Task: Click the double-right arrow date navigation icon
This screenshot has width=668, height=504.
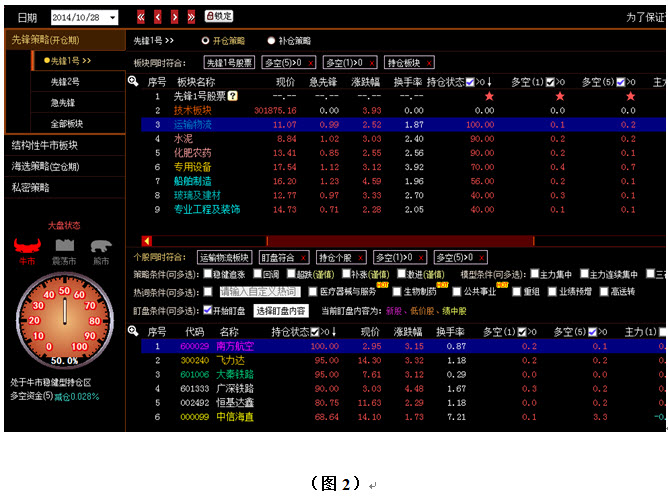Action: pos(191,17)
